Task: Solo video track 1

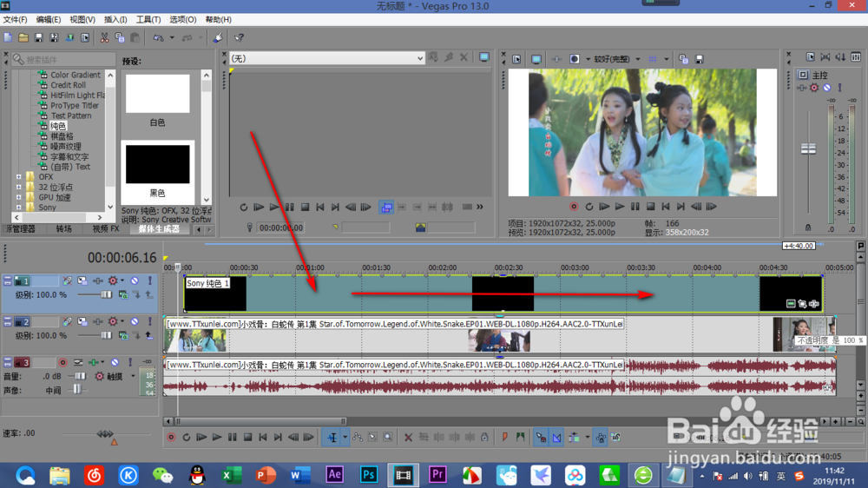Action: pyautogui.click(x=149, y=280)
